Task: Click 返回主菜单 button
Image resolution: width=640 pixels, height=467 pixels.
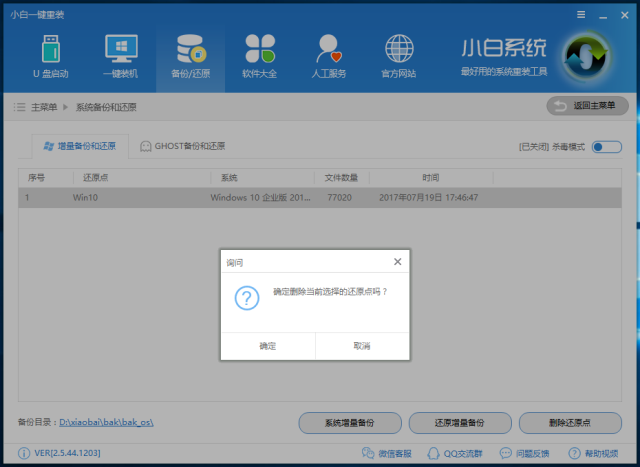Action: [587, 106]
